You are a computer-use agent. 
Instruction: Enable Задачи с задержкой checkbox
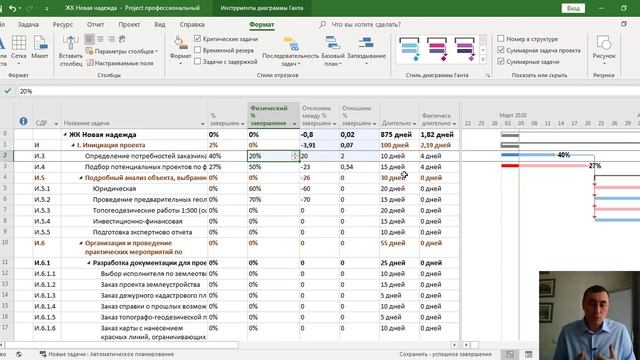[198, 62]
